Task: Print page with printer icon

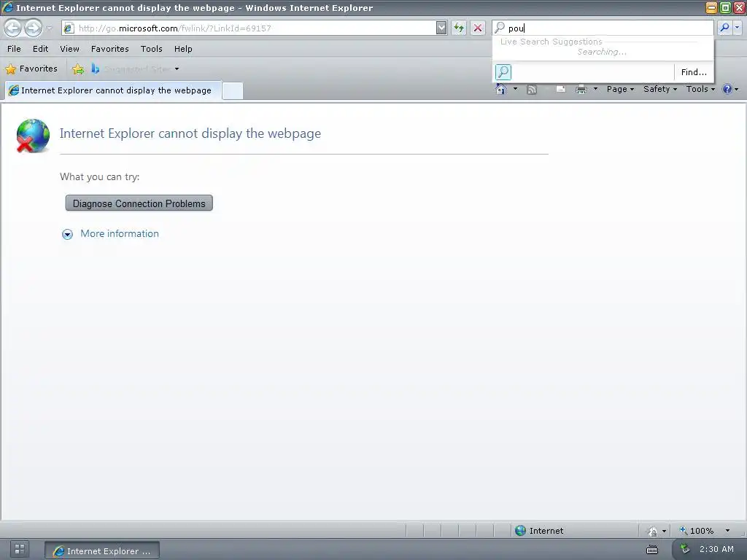Action: click(581, 89)
